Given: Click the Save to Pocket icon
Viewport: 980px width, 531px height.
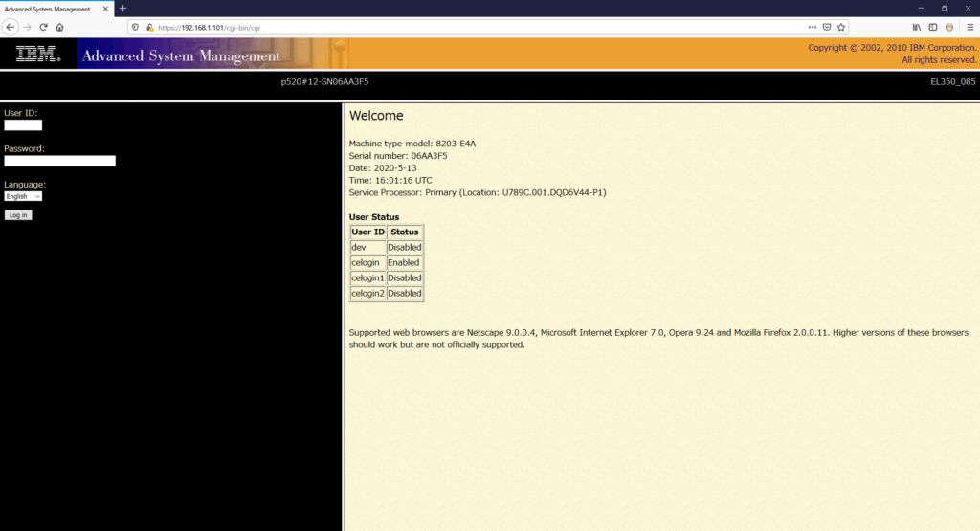Looking at the screenshot, I should click(827, 27).
